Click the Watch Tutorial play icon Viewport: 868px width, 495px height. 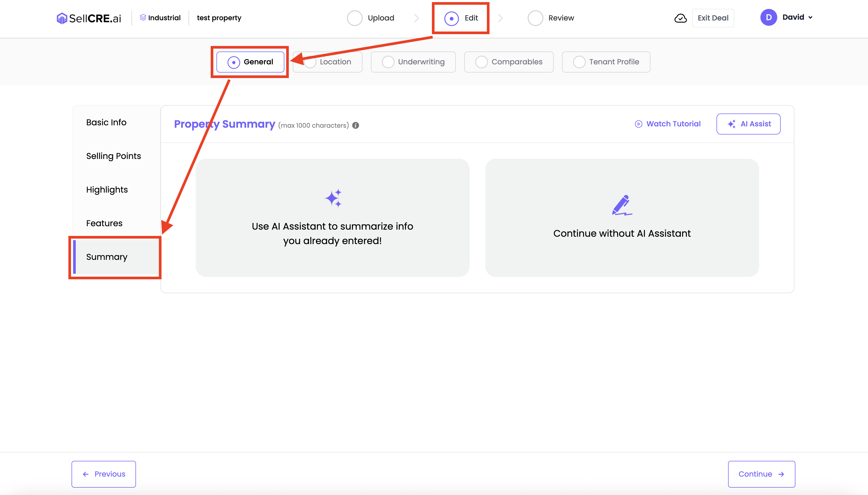coord(638,124)
